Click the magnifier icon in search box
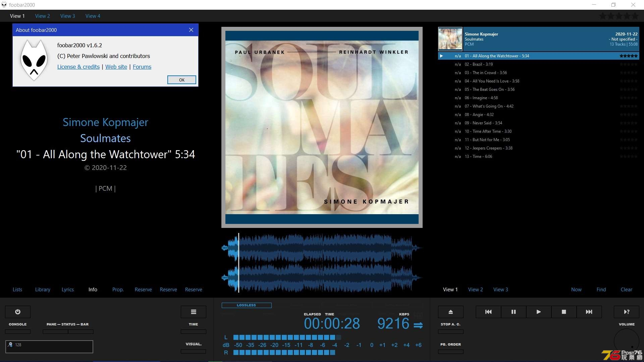This screenshot has height=362, width=644. (x=10, y=345)
